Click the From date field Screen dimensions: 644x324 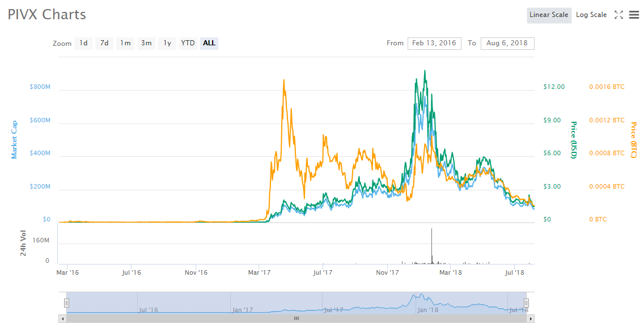click(x=434, y=43)
